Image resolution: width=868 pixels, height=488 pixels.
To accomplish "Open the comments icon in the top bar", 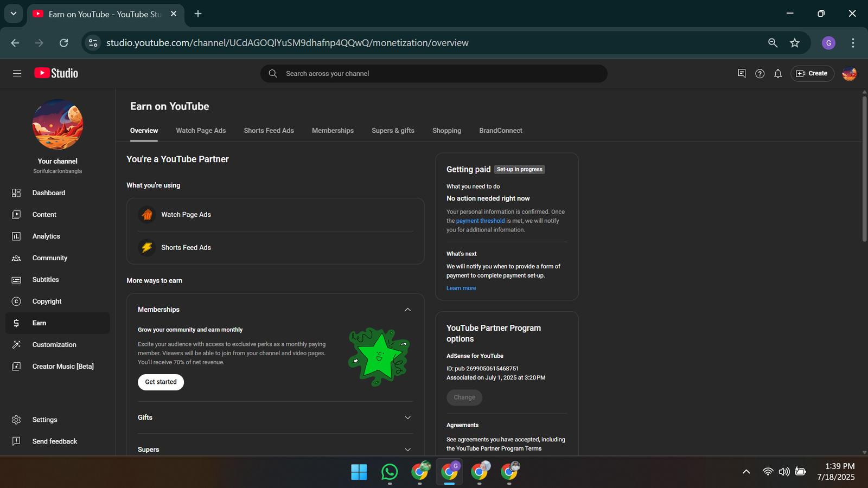I will tap(742, 73).
